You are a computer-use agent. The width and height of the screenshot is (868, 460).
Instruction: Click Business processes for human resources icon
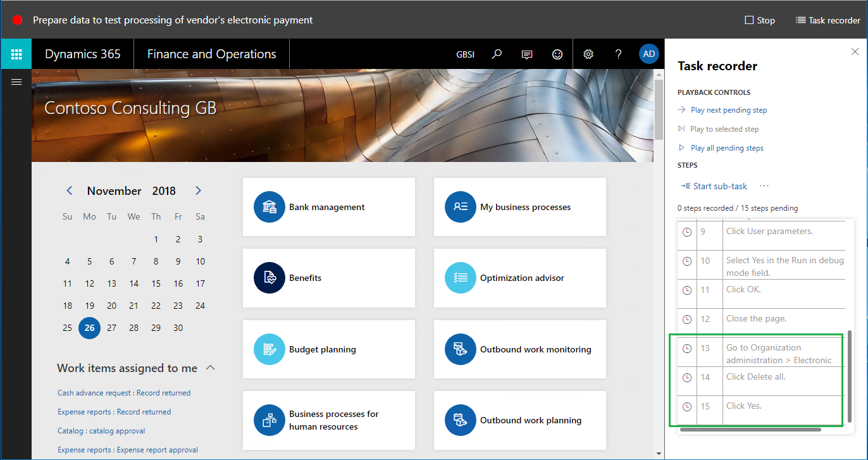click(270, 420)
